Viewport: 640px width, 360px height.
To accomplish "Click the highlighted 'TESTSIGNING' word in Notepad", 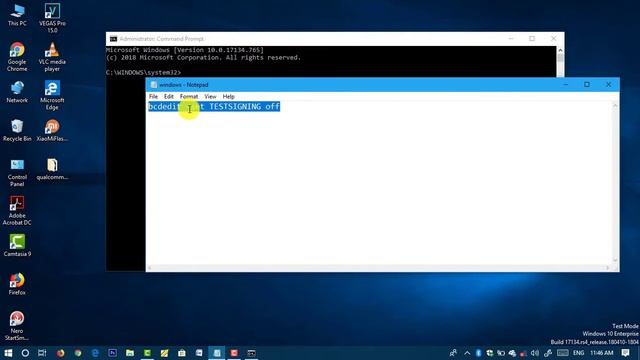I will [x=235, y=107].
